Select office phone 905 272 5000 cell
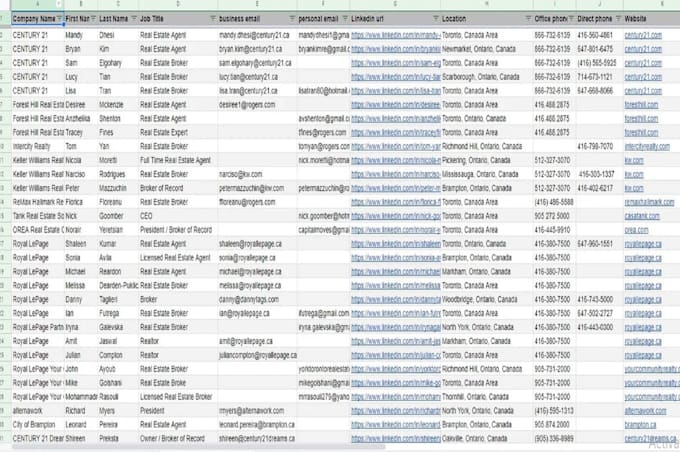Image resolution: width=680 pixels, height=452 pixels. pos(554,216)
